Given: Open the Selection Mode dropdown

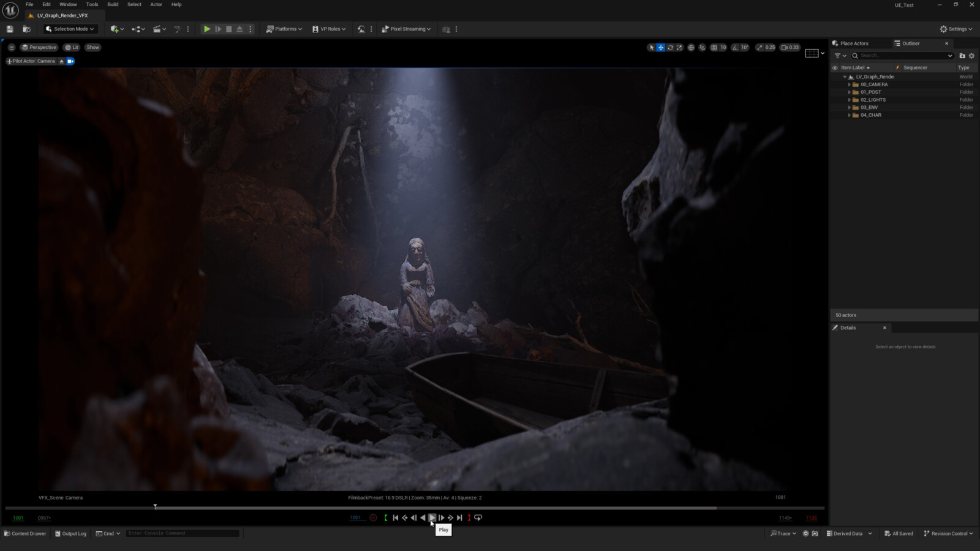Looking at the screenshot, I should (x=70, y=29).
